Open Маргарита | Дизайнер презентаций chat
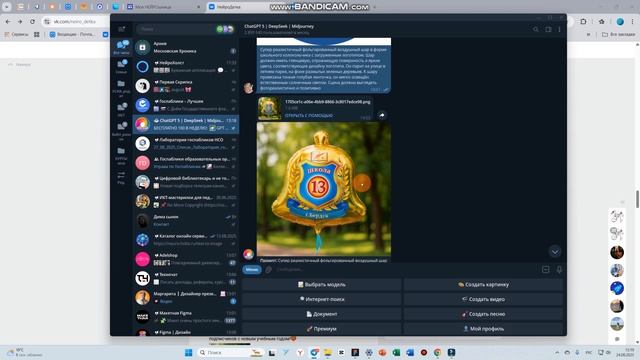The height and width of the screenshot is (360, 640). 186,297
